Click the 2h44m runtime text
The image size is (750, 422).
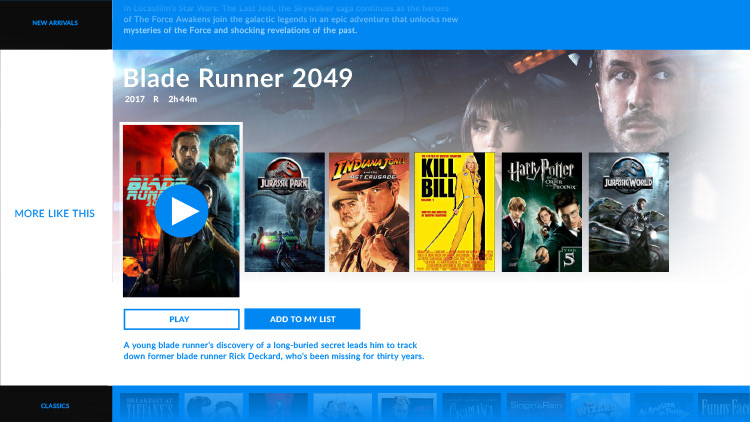pyautogui.click(x=183, y=99)
